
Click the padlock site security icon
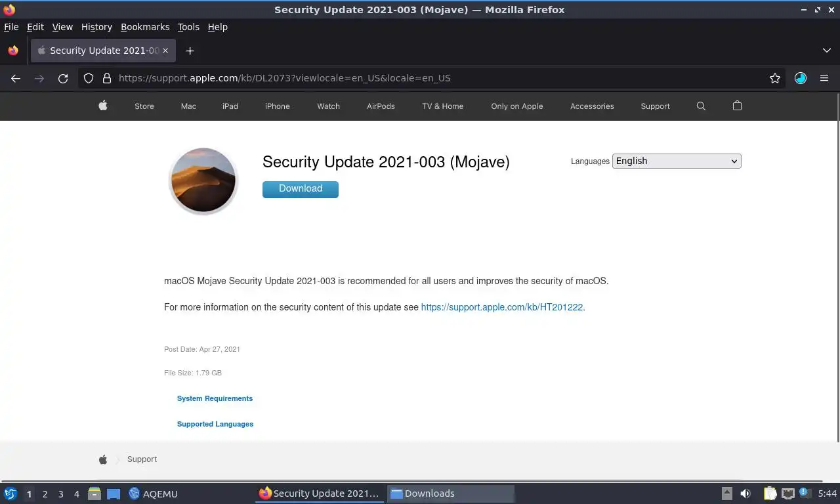[x=107, y=78]
